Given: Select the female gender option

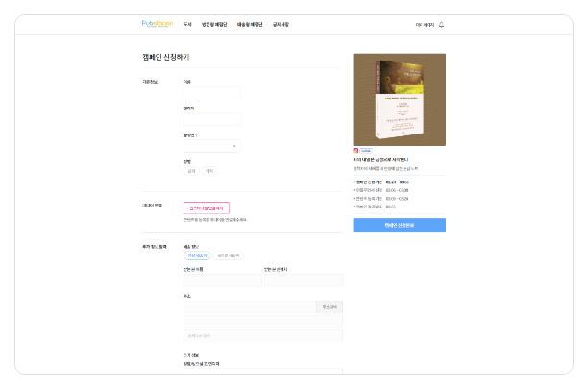Looking at the screenshot, I should pyautogui.click(x=209, y=170).
